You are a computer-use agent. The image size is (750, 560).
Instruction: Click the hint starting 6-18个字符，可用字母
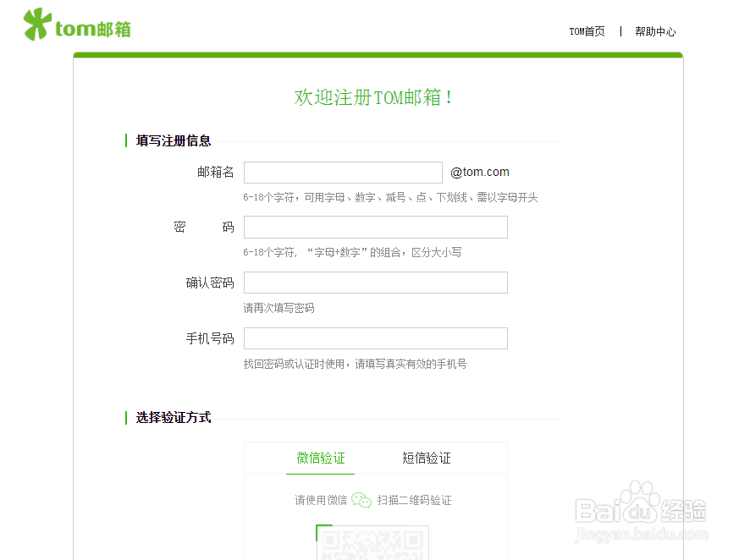tap(390, 197)
